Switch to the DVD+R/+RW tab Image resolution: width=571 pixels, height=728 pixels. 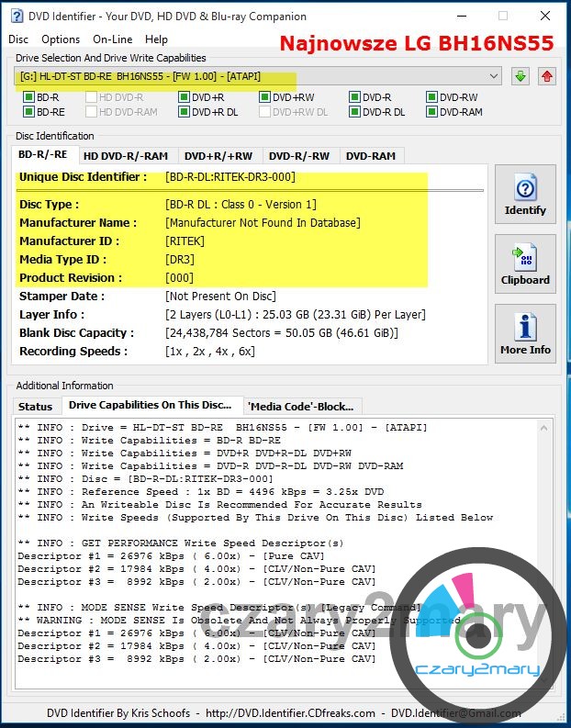click(x=218, y=156)
